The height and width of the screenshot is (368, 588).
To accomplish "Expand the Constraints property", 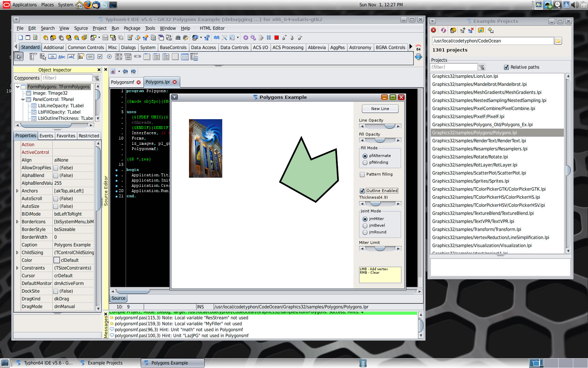I will 17,268.
